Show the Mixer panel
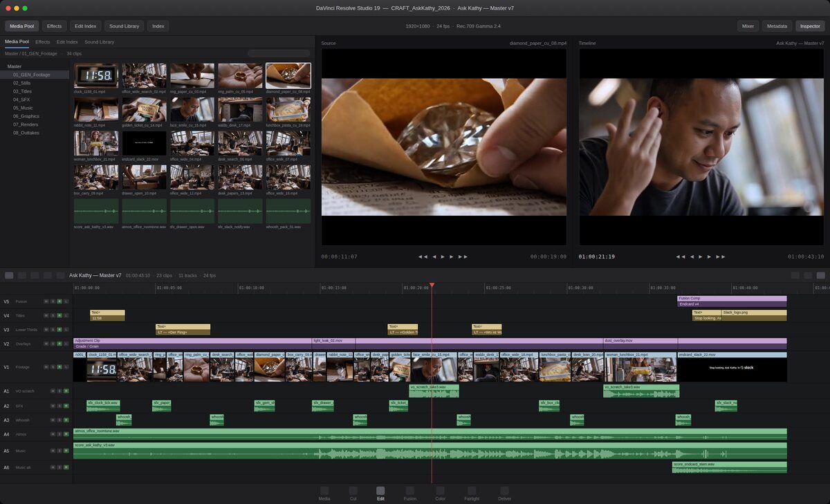Image resolution: width=830 pixels, height=504 pixels. point(748,26)
